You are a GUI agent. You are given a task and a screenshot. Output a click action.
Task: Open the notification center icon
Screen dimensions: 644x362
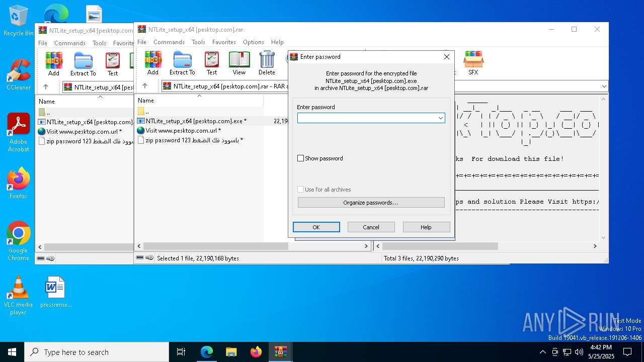tap(627, 352)
